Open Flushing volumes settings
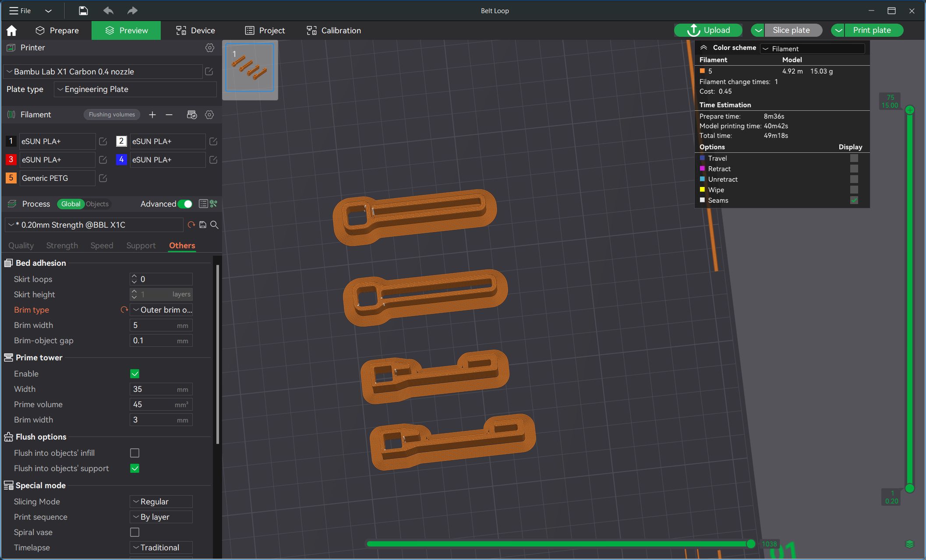926x560 pixels. tap(112, 115)
